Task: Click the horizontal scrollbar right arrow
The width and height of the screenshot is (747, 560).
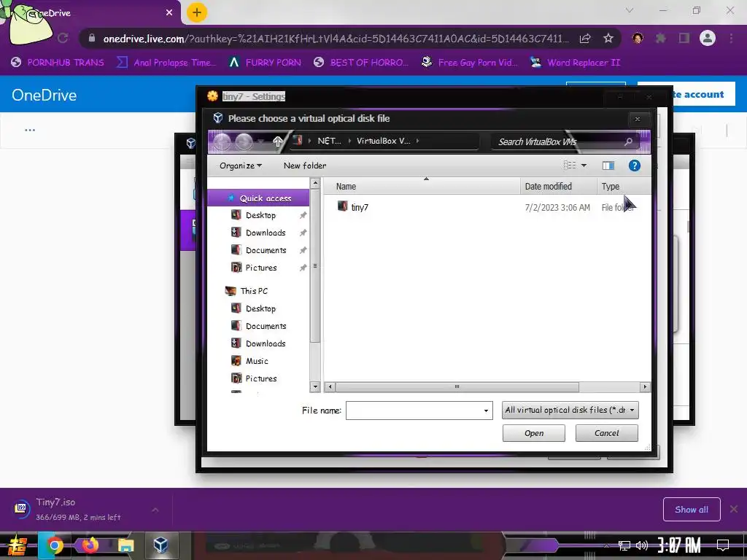Action: (645, 386)
